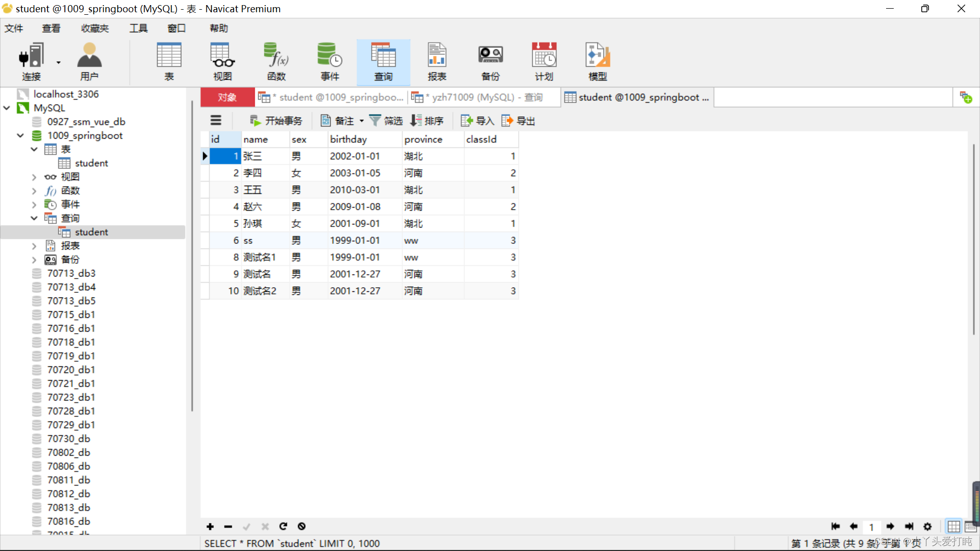Select the student table under 表

click(91, 163)
